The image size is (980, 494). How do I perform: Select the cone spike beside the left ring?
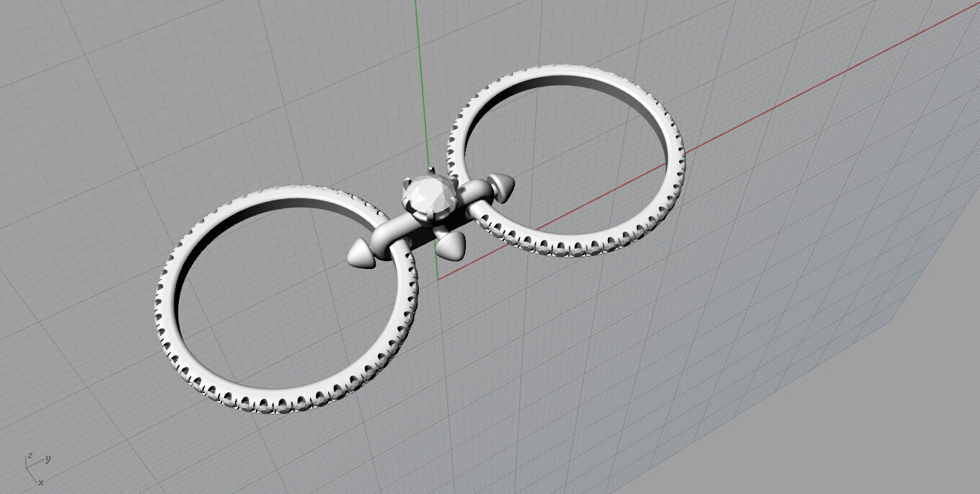pos(362,254)
